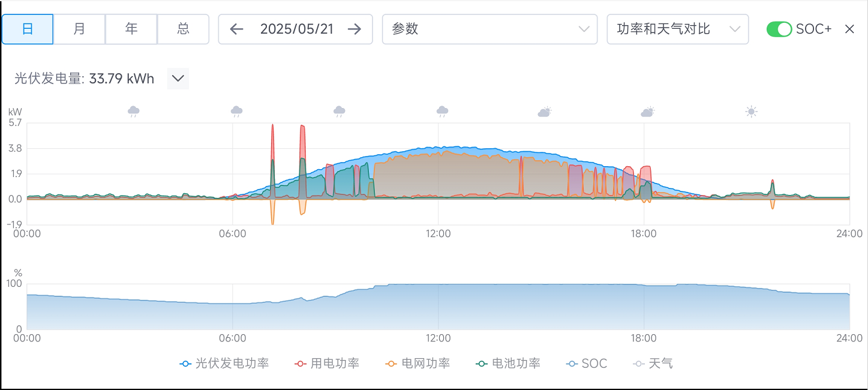Go to next day with right arrow
This screenshot has width=868, height=390.
tap(355, 29)
